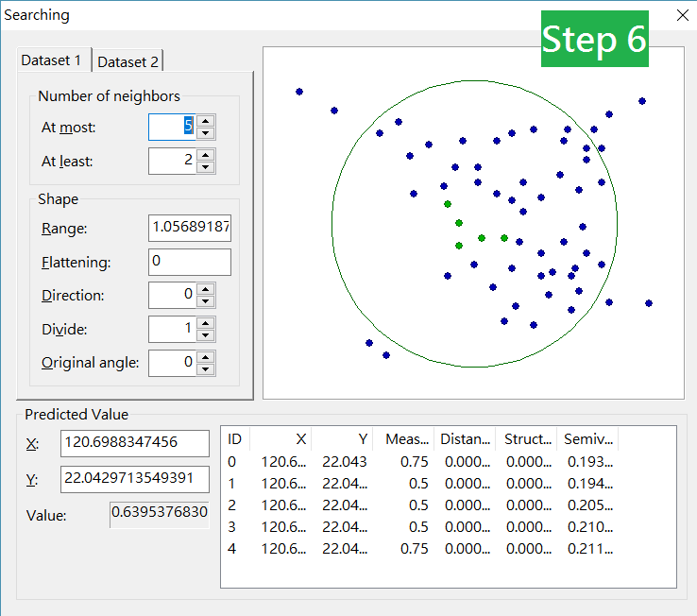Screen dimensions: 697x616
Task: Click the Original angle value field
Action: 172,363
